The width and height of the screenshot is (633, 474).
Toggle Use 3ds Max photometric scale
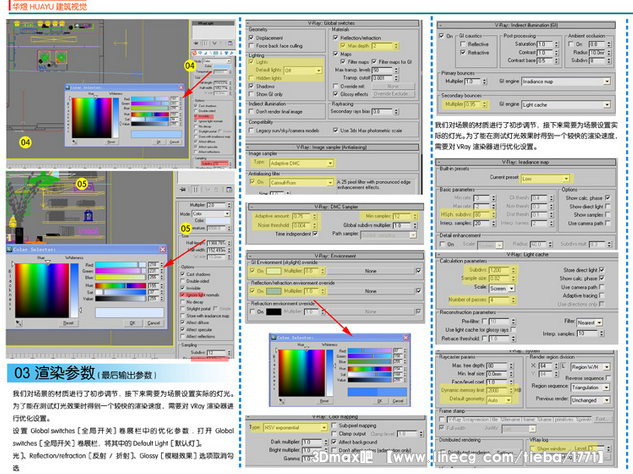[x=335, y=130]
